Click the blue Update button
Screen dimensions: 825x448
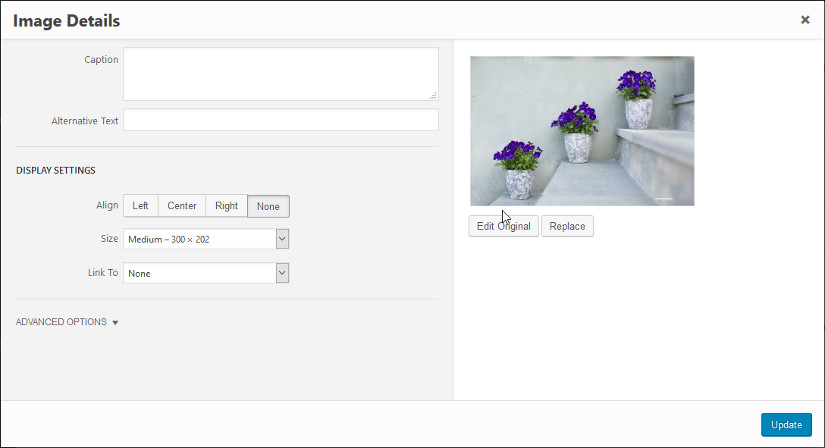(786, 425)
